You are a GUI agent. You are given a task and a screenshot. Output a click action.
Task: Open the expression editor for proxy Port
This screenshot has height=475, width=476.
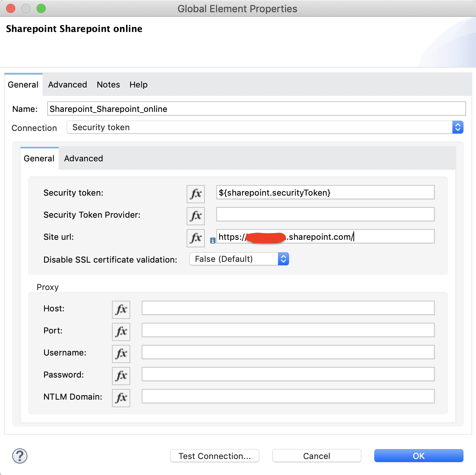point(121,332)
